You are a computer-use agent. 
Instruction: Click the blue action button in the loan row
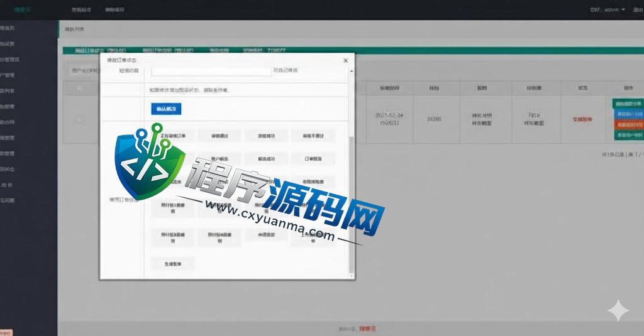pyautogui.click(x=629, y=114)
